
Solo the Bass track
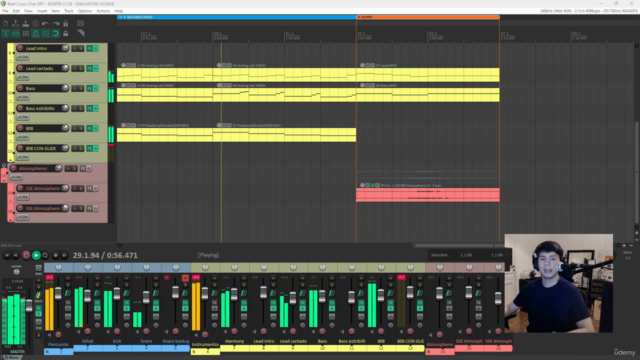(81, 89)
